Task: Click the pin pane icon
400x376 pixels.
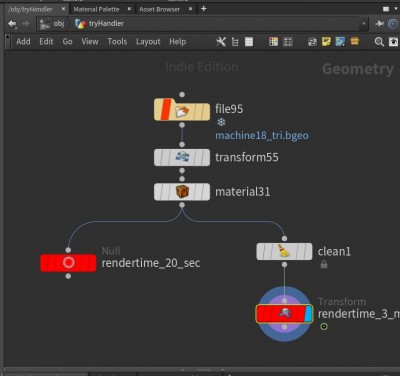Action: click(379, 24)
